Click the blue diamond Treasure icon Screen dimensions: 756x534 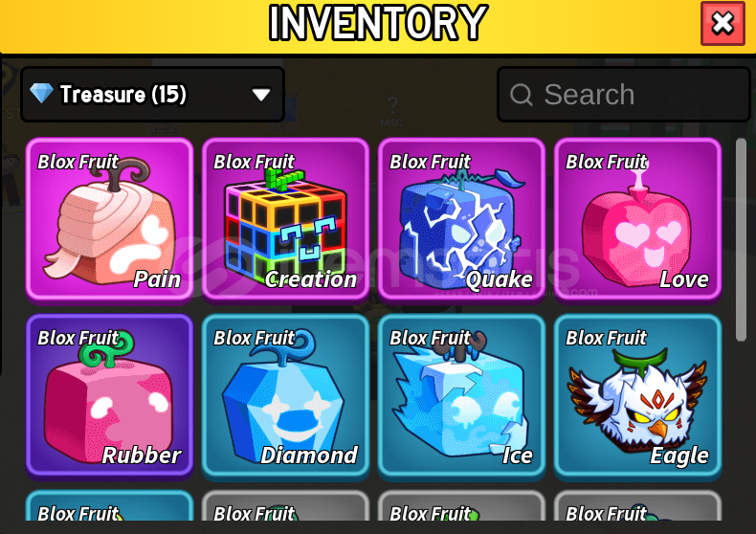(x=41, y=93)
